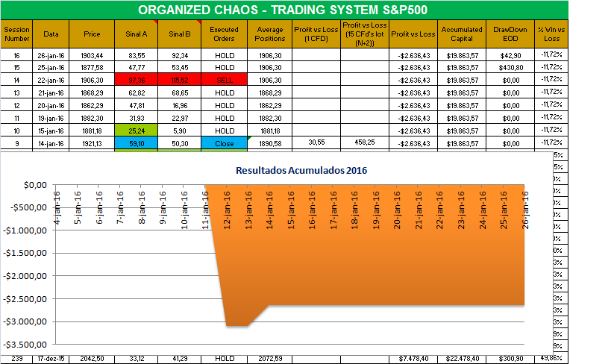
Task: Click the % Win vs Loss header
Action: tap(551, 34)
